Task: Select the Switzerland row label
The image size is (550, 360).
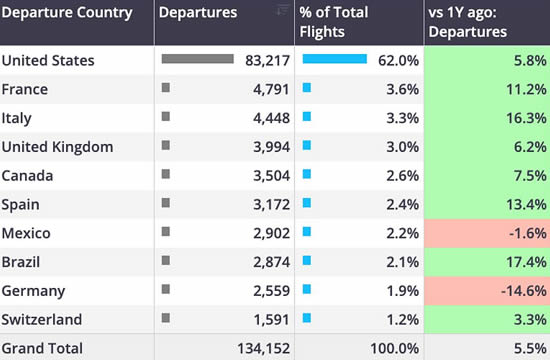Action: coord(42,320)
